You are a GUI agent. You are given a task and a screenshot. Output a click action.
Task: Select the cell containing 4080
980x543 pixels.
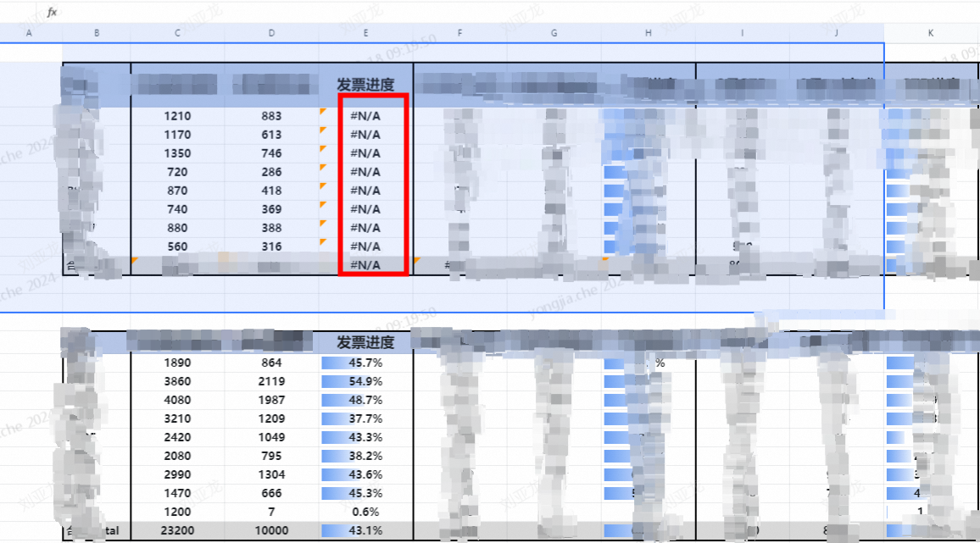(177, 400)
